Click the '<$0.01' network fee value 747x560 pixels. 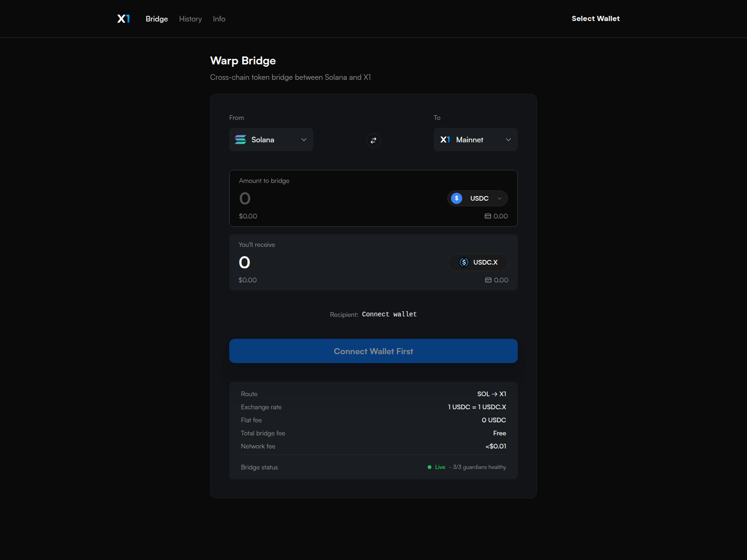[x=496, y=446]
